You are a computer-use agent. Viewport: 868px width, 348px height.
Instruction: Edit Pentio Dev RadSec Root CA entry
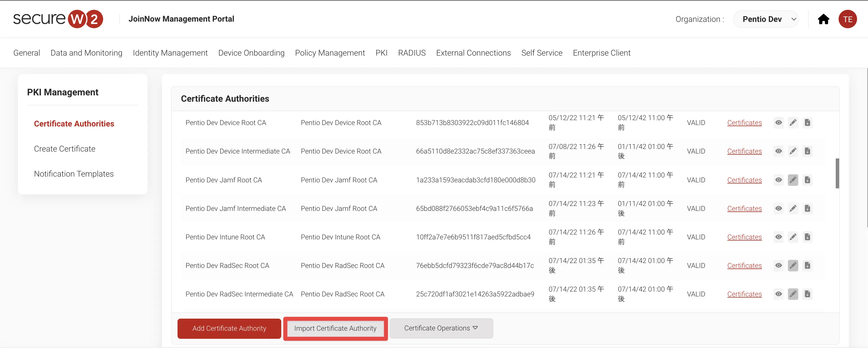pos(793,265)
